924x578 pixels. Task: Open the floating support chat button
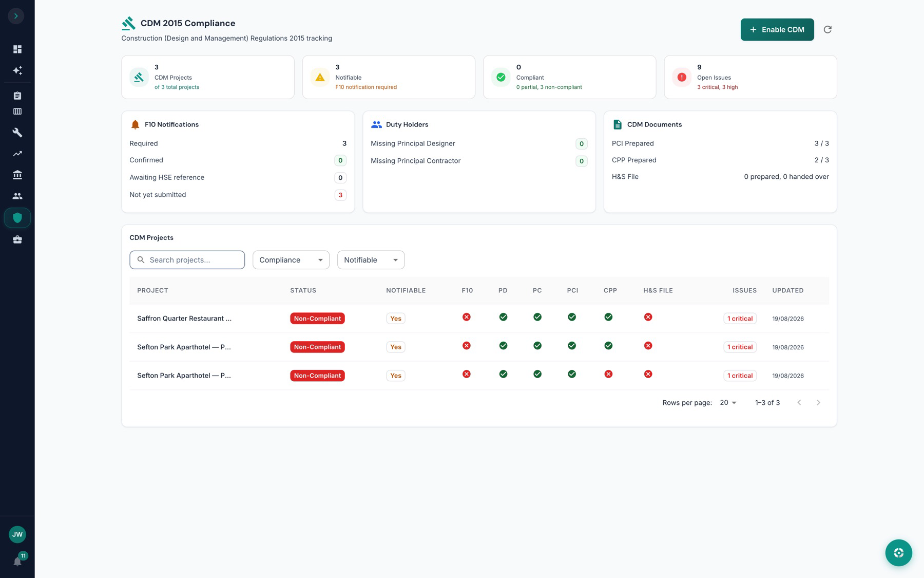coord(898,553)
